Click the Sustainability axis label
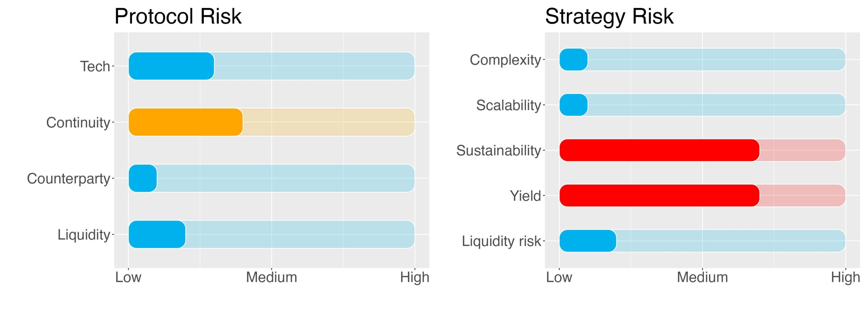Image resolution: width=868 pixels, height=312 pixels. pos(499,150)
